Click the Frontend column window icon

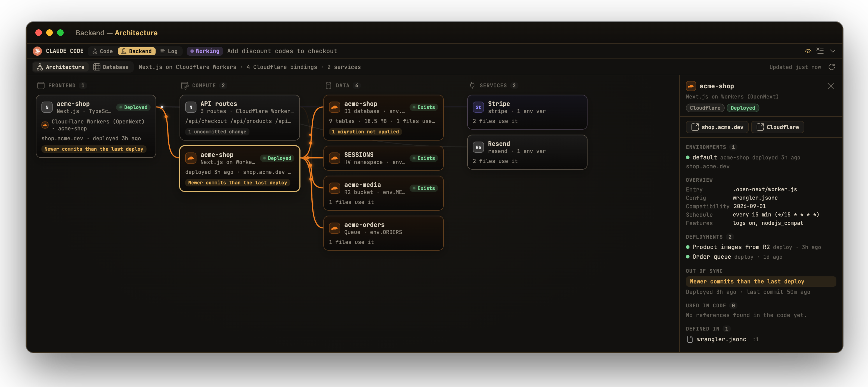tap(41, 86)
